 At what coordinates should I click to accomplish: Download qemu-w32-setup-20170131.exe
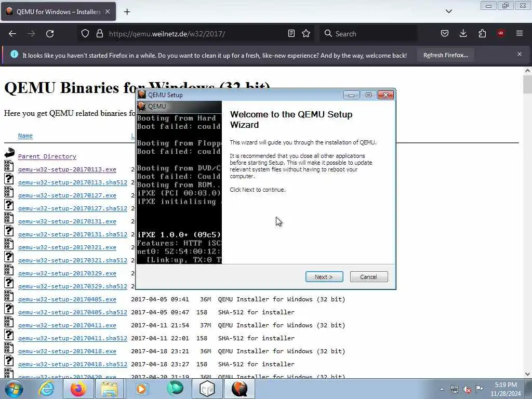pos(67,221)
